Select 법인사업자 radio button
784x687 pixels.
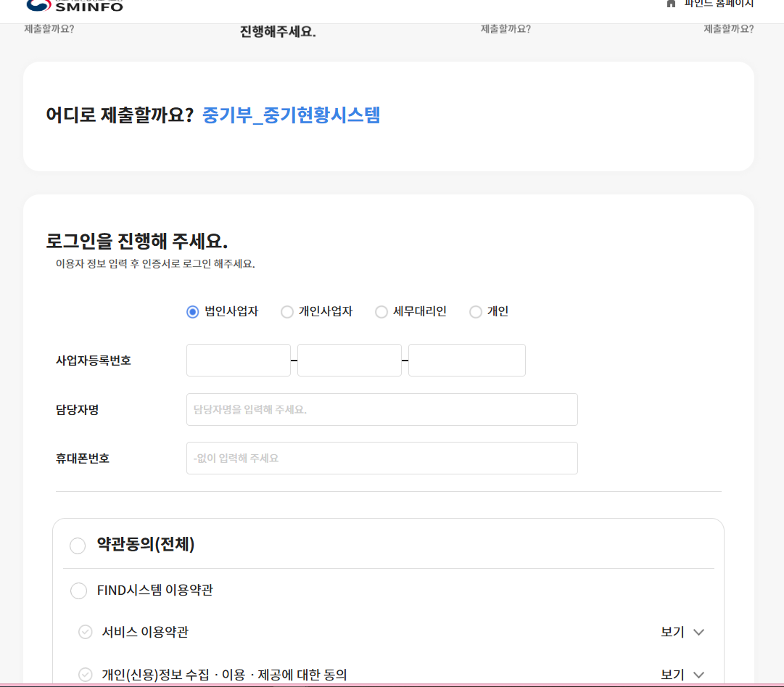click(192, 312)
